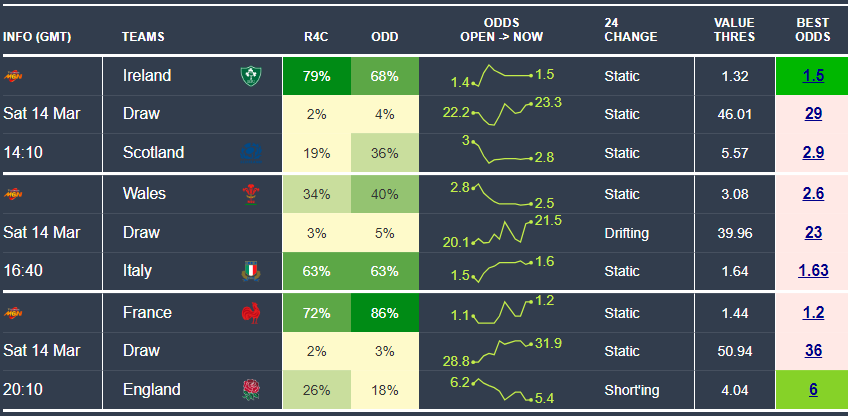Click Ireland's green 79% R4C cell
Screen dimensions: 848x416
click(x=316, y=76)
